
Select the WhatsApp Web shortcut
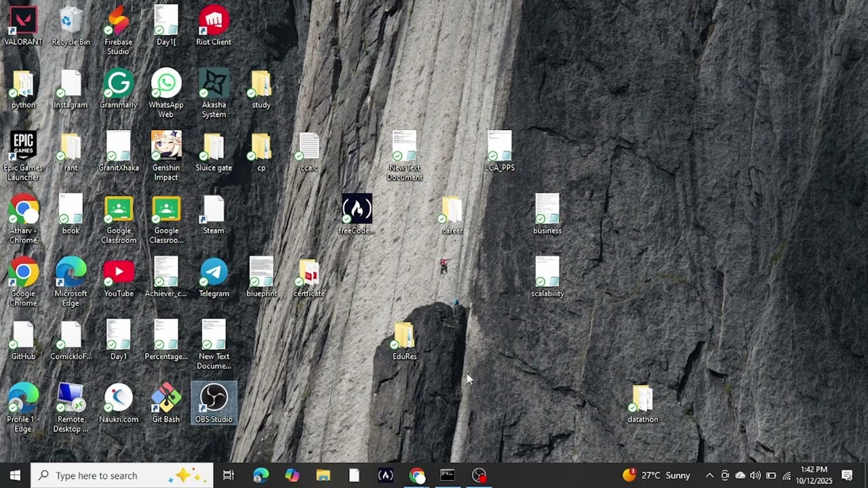coord(166,84)
